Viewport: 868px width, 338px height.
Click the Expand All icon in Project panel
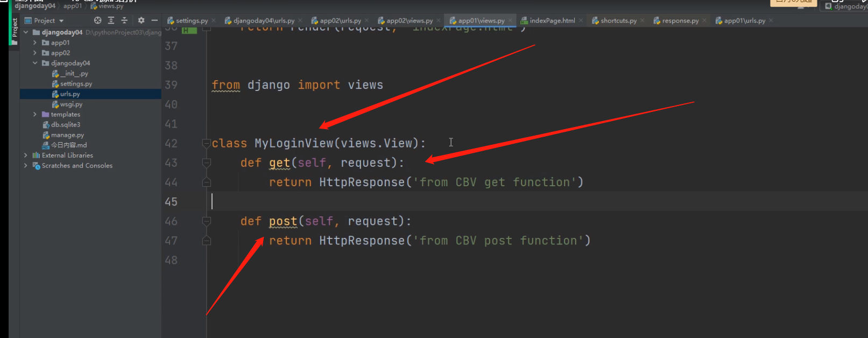[x=111, y=20]
